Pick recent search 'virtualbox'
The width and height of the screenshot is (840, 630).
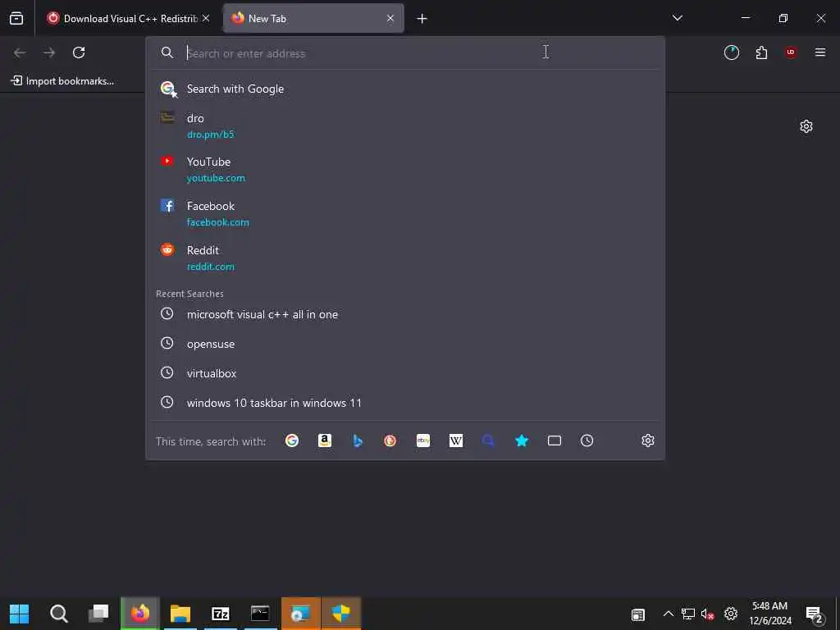point(405,373)
